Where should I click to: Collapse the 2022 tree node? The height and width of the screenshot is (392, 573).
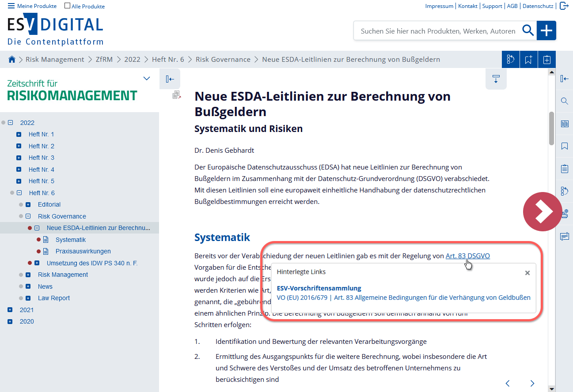(x=11, y=123)
